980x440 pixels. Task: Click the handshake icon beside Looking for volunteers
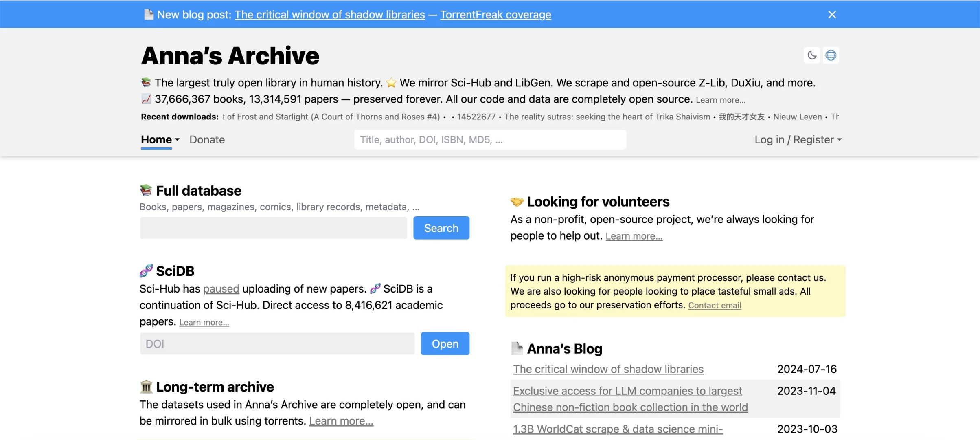click(517, 201)
